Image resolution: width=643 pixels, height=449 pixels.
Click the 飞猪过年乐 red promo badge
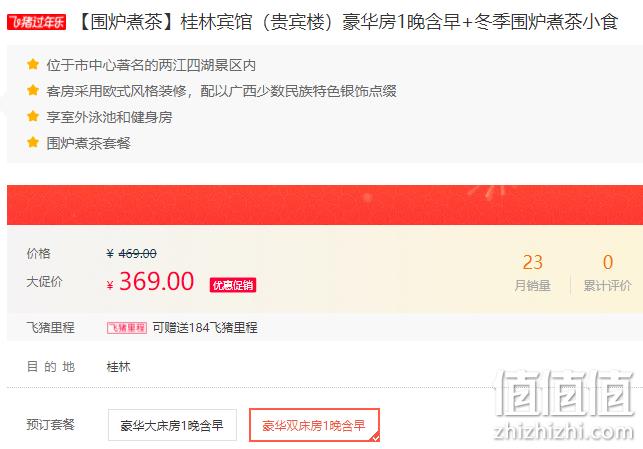coord(36,22)
